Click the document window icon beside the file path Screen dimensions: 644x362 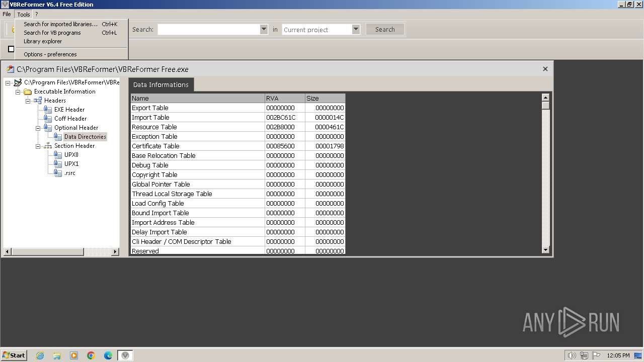[x=10, y=69]
